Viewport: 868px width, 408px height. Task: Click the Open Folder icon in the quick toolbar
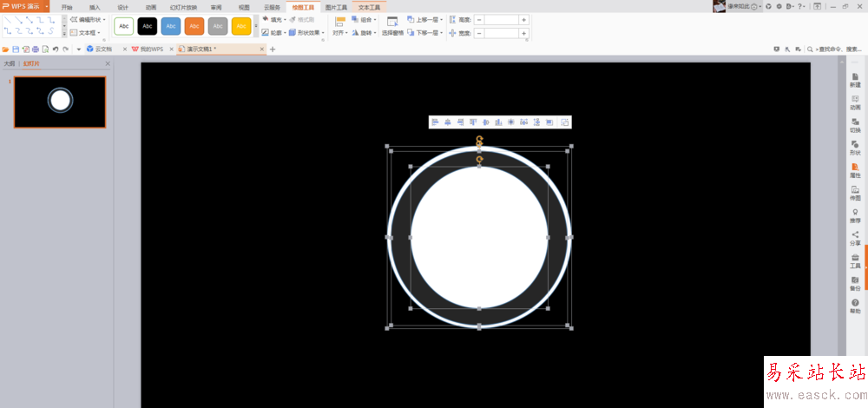coord(5,49)
